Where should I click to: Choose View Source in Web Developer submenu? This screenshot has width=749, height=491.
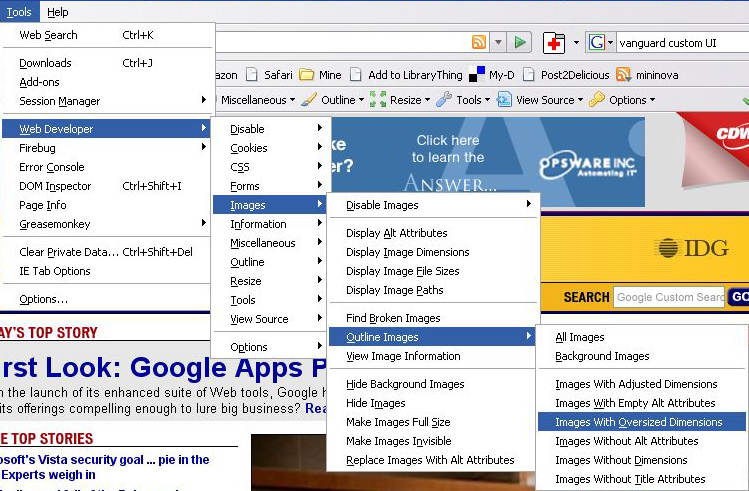click(270, 319)
